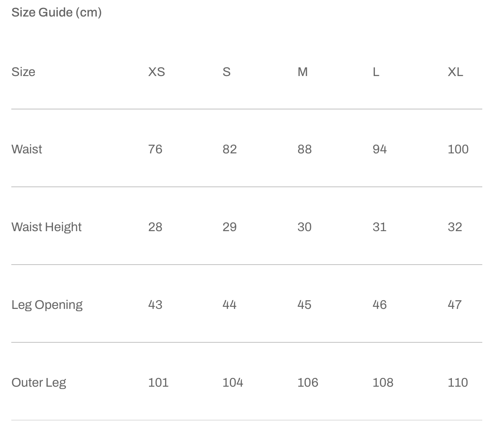This screenshot has height=431, width=504.
Task: Click the Size Guide (cm) heading
Action: [x=56, y=12]
